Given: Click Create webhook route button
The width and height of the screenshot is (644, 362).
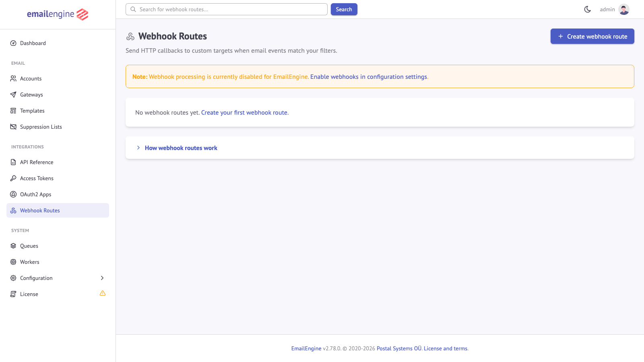Looking at the screenshot, I should pyautogui.click(x=592, y=36).
